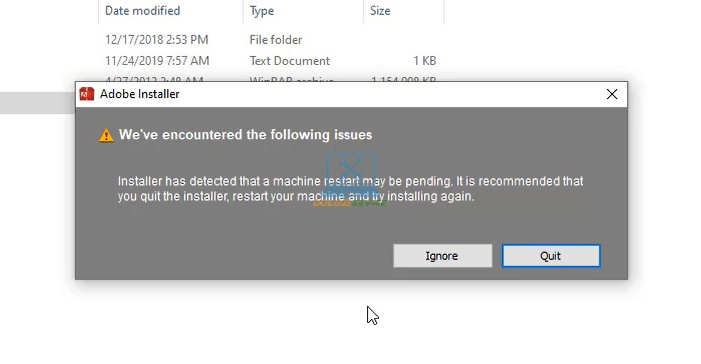Click the gray highlighted selected file row
The image size is (701, 364).
(38, 103)
